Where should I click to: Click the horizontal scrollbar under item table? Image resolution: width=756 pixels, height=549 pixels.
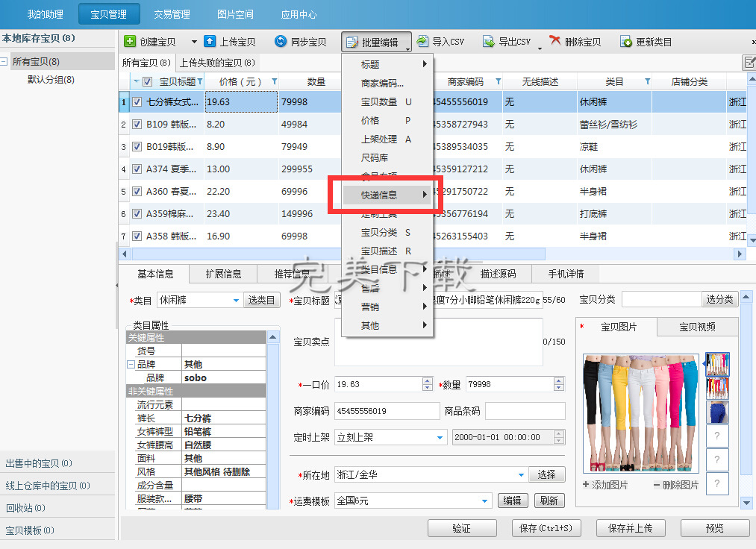pyautogui.click(x=336, y=254)
